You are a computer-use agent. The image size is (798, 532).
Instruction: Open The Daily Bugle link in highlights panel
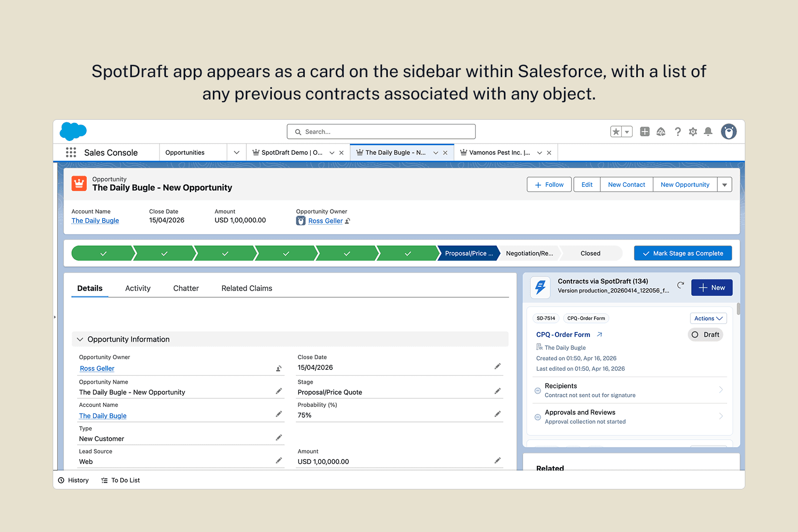(x=95, y=221)
